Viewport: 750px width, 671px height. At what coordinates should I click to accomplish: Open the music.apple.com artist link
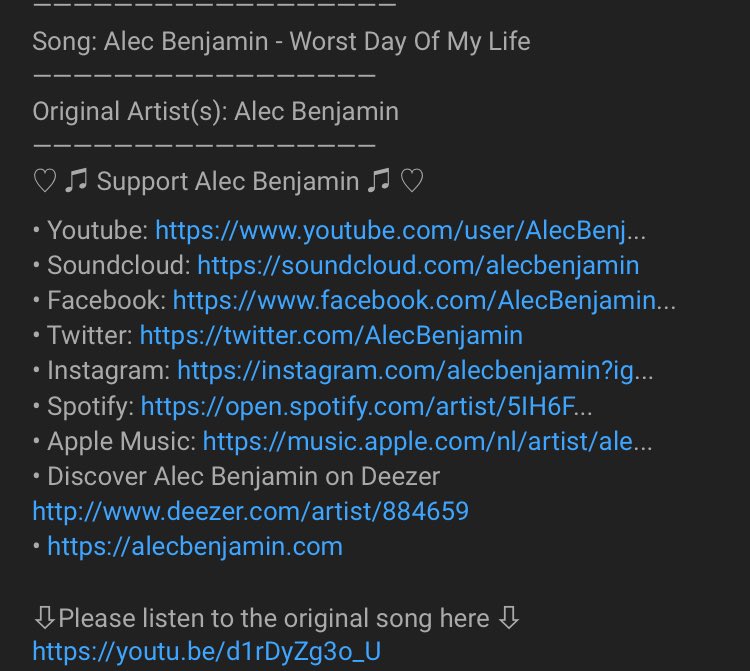428,441
